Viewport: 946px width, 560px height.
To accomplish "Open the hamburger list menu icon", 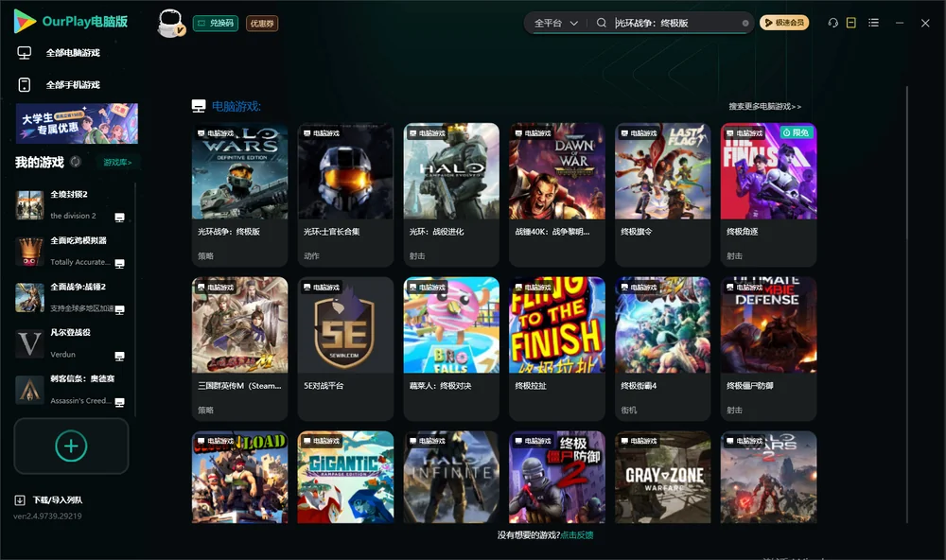I will pyautogui.click(x=873, y=23).
